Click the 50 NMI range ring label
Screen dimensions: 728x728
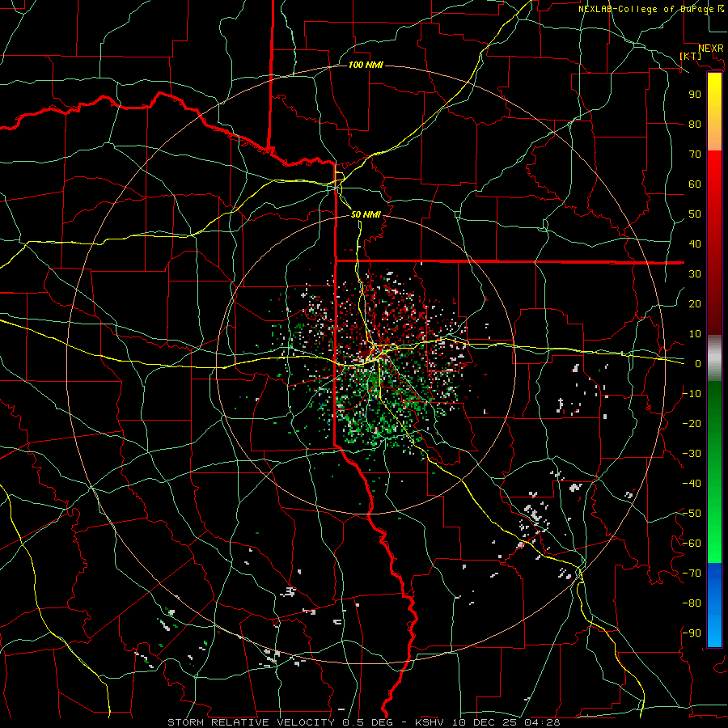(x=366, y=214)
